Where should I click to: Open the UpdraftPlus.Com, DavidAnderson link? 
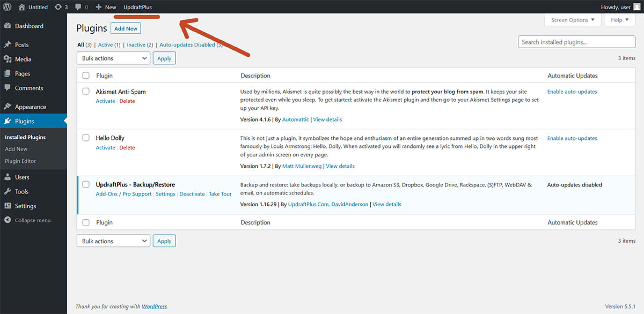click(x=328, y=204)
